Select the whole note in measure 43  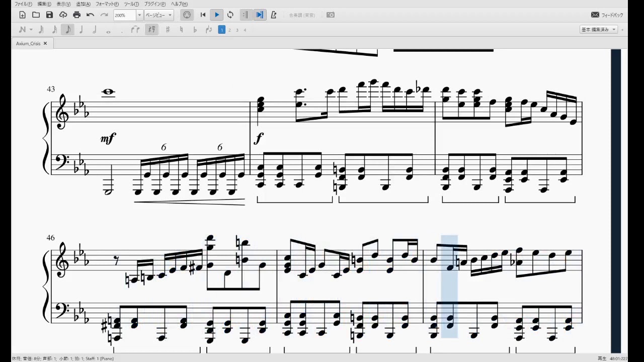(x=108, y=92)
